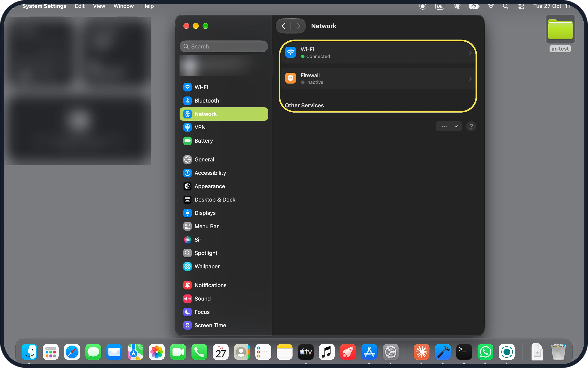Open Menu Bar settings
Screen dimensions: 588x368
pos(224,226)
